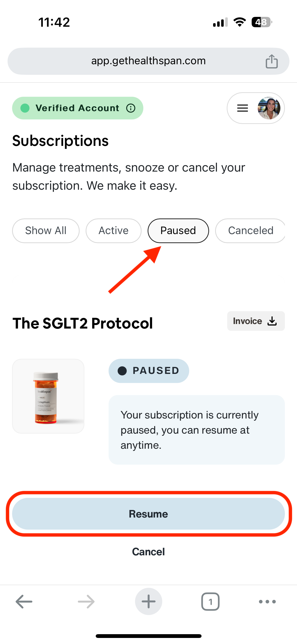Open the hamburger menu
Screen dimensions: 297x644
coord(243,108)
